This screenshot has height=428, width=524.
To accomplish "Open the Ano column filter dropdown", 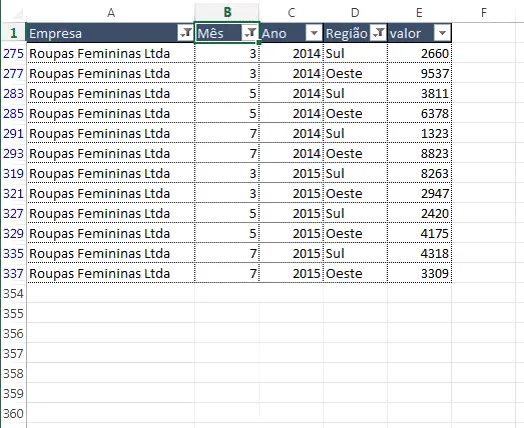I will click(x=314, y=33).
